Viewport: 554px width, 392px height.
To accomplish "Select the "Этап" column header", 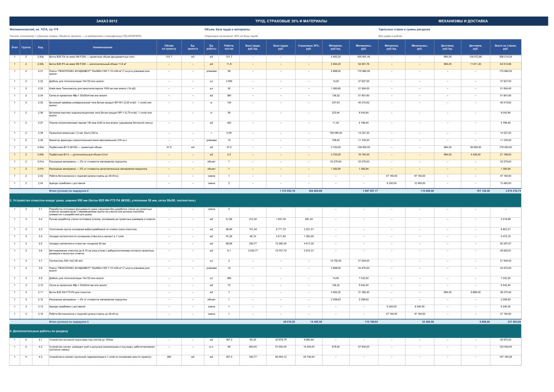I will [15, 47].
